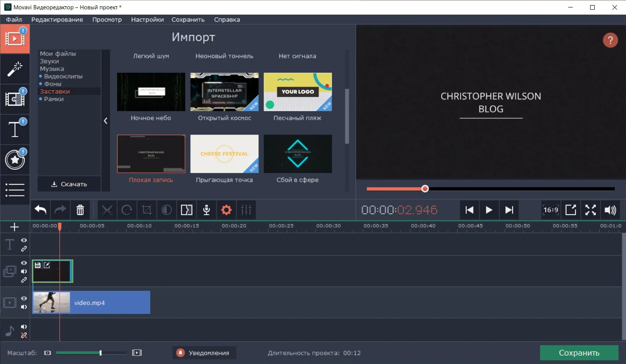Open the Сохранить menu in menu bar
The width and height of the screenshot is (626, 364).
[x=188, y=20]
